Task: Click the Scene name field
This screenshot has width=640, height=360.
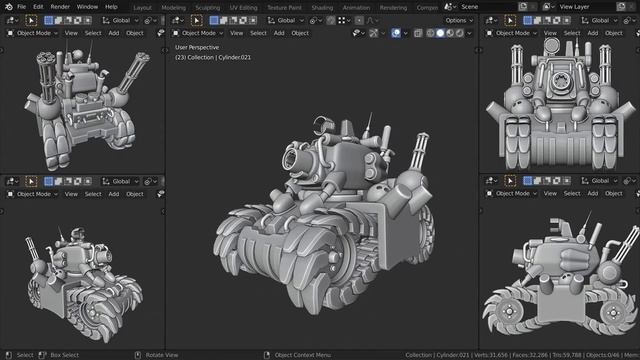Action: 488,7
